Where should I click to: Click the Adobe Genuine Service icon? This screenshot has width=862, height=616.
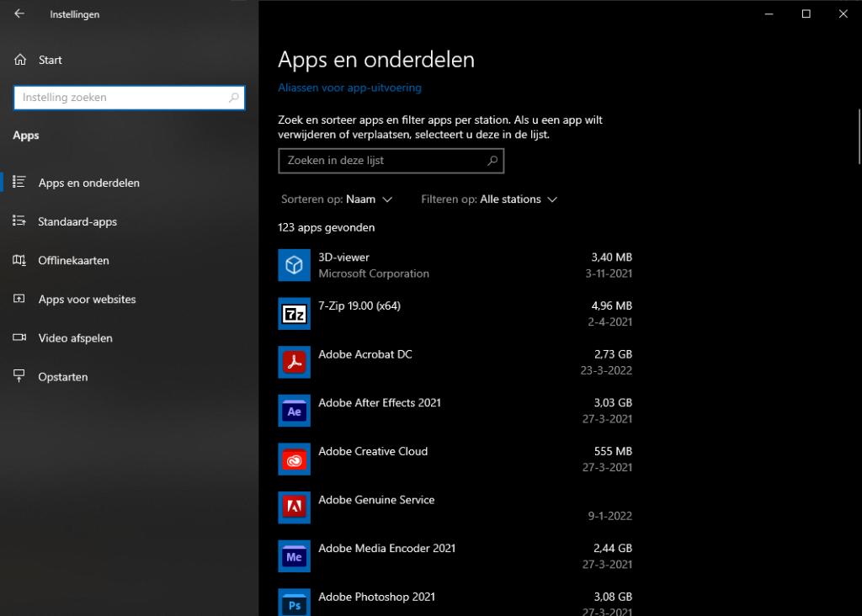point(294,507)
